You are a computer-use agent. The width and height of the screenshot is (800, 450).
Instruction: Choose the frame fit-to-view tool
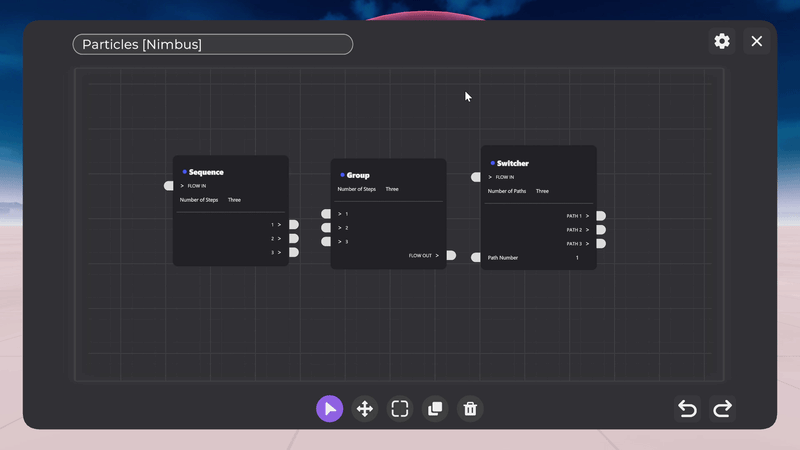pyautogui.click(x=400, y=409)
